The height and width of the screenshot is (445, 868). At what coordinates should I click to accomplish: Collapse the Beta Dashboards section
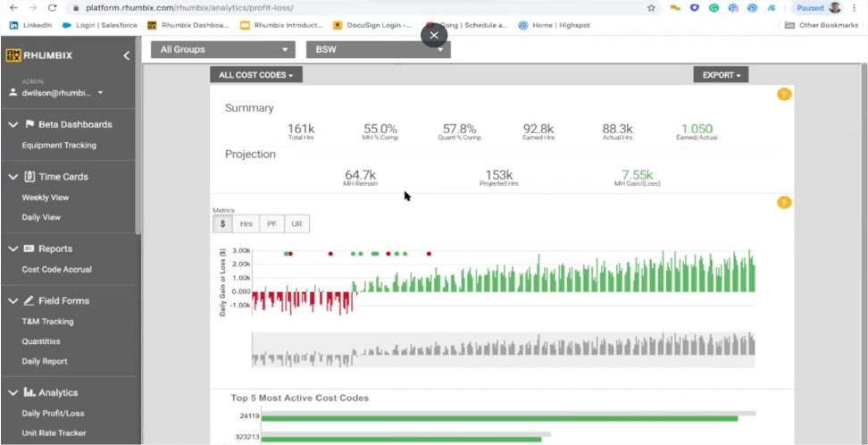[13, 125]
